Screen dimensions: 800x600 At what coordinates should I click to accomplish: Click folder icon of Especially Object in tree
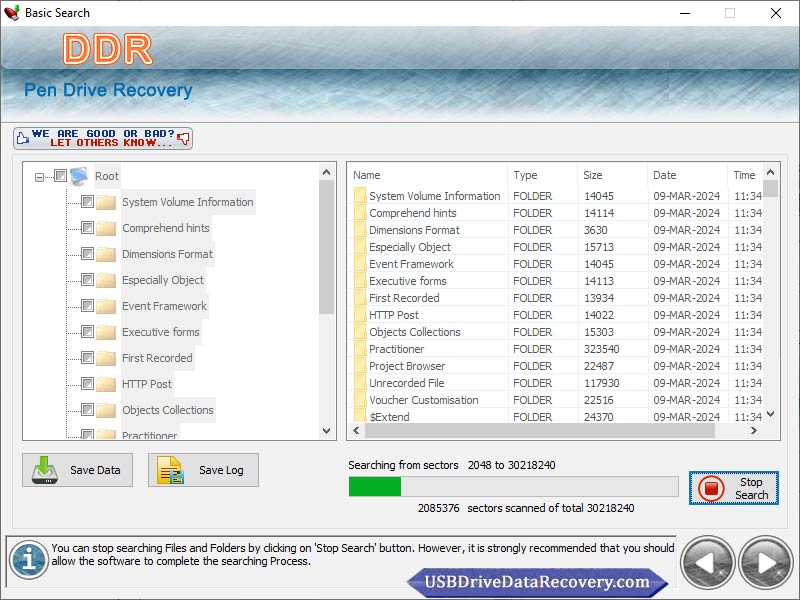pos(106,280)
